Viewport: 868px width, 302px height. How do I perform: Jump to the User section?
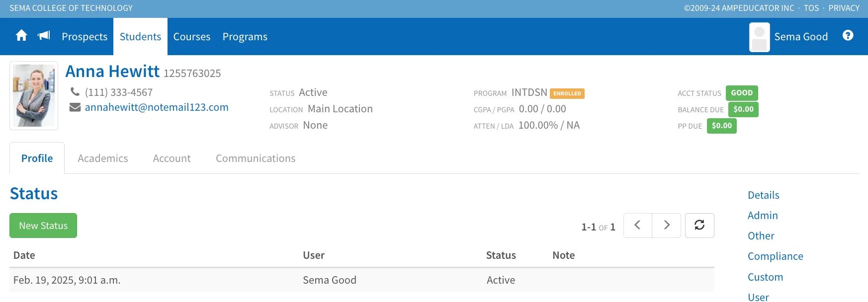(x=759, y=297)
